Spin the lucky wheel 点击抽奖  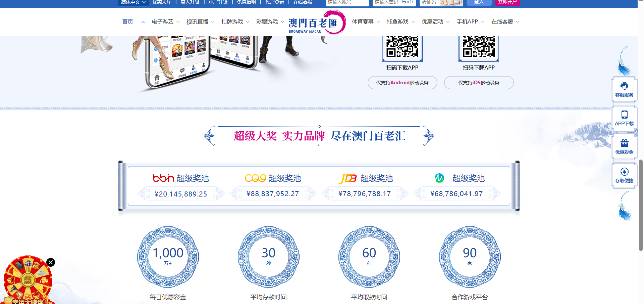coord(28,280)
